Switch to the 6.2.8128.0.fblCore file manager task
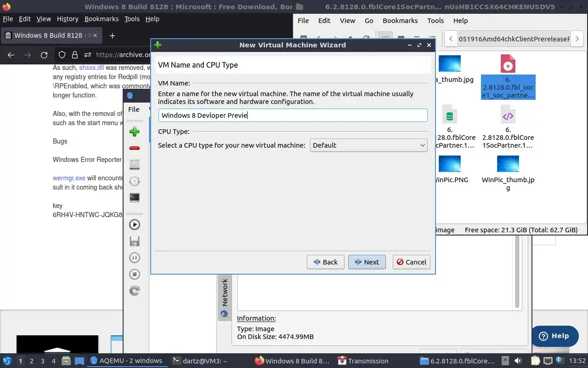 click(x=458, y=361)
